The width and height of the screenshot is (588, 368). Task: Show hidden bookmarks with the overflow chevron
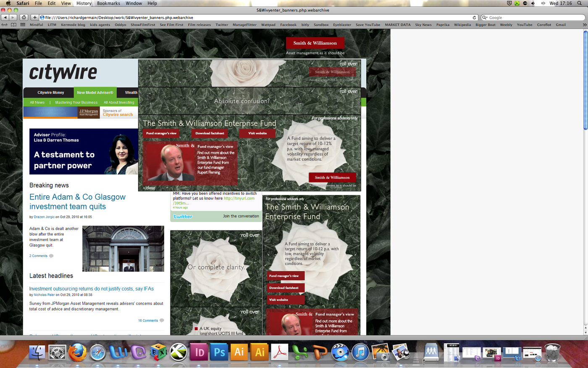pos(584,25)
